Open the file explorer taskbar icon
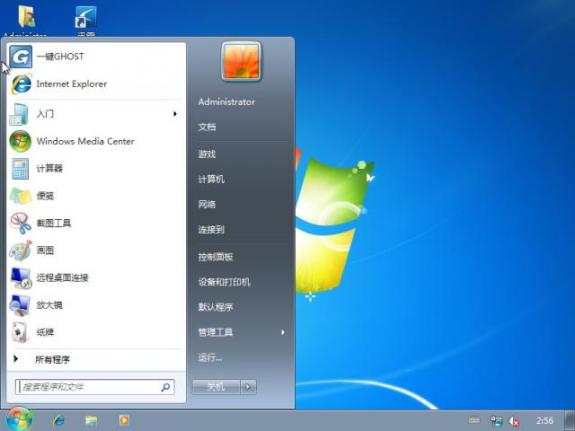This screenshot has width=575, height=431. tap(91, 420)
